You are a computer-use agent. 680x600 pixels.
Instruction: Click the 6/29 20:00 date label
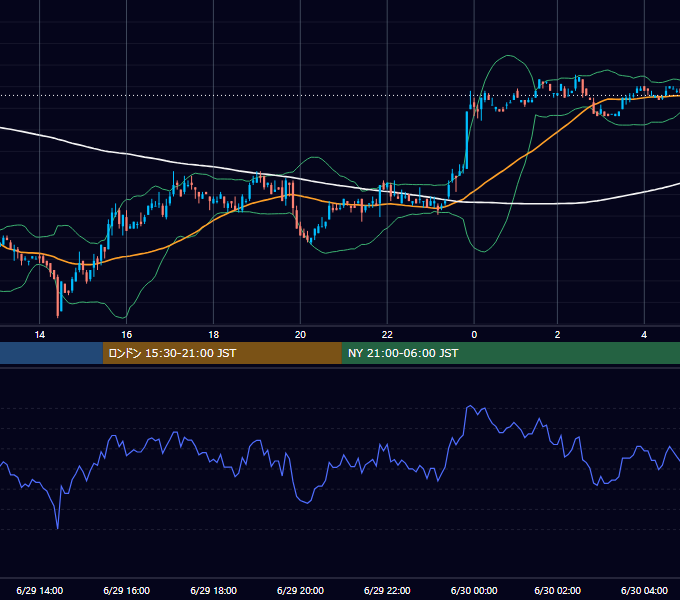point(300,590)
